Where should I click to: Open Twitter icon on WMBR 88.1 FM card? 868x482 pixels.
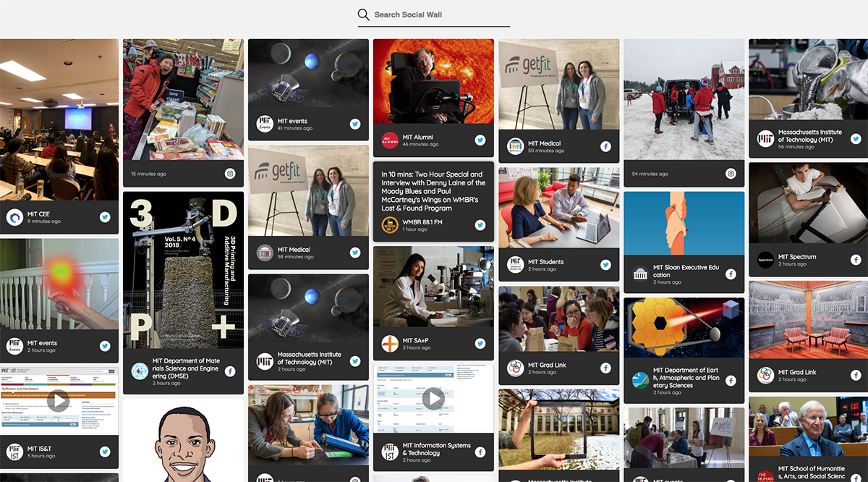(480, 225)
